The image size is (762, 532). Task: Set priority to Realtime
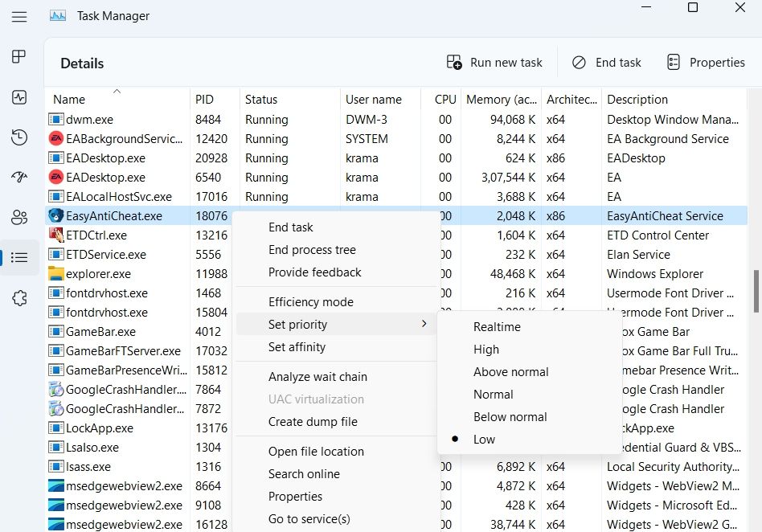[497, 327]
